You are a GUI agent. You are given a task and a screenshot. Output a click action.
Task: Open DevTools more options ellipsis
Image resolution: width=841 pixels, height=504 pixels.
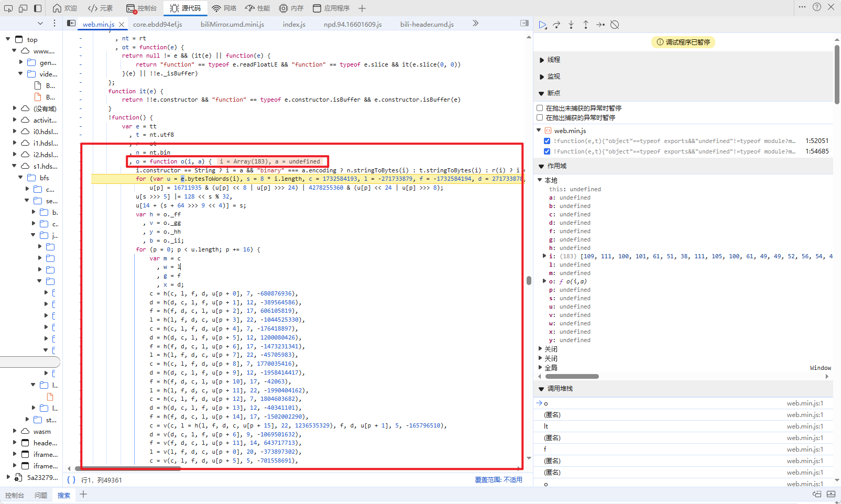pos(802,7)
